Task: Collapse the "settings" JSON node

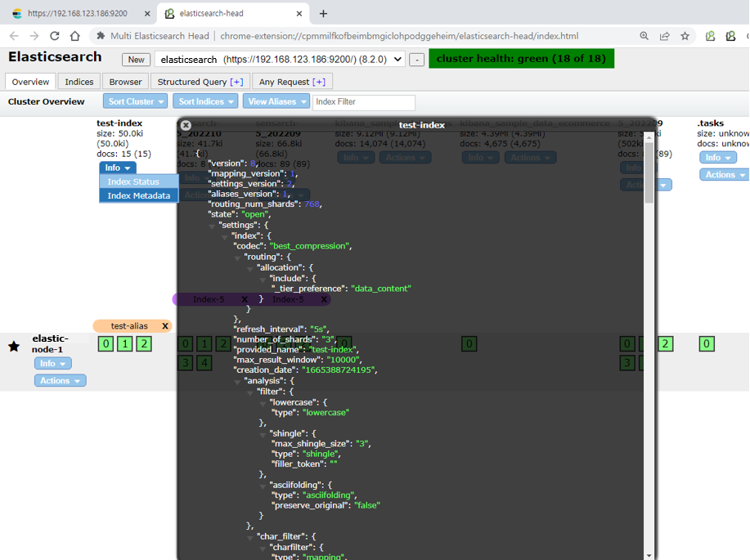Action: 212,226
